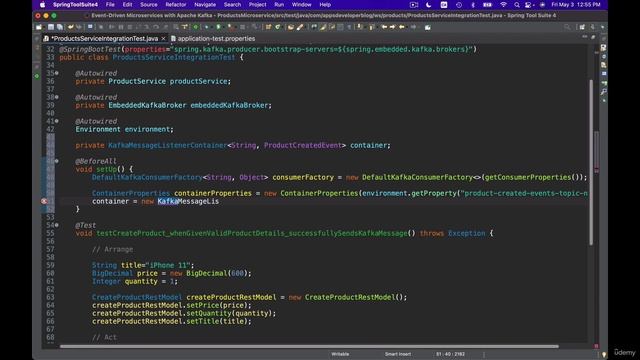Click the Save toolbar icon
This screenshot has height=360, width=640.
click(51, 27)
